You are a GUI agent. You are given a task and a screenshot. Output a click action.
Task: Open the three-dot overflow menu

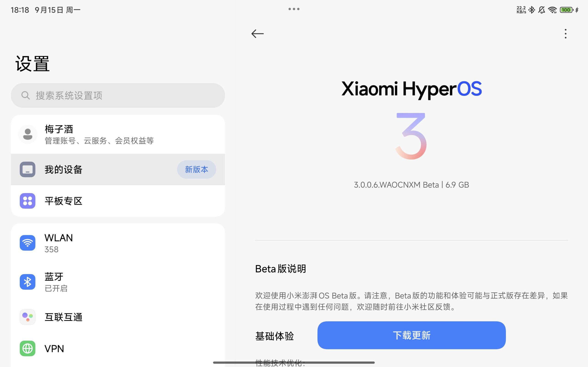[x=565, y=34]
